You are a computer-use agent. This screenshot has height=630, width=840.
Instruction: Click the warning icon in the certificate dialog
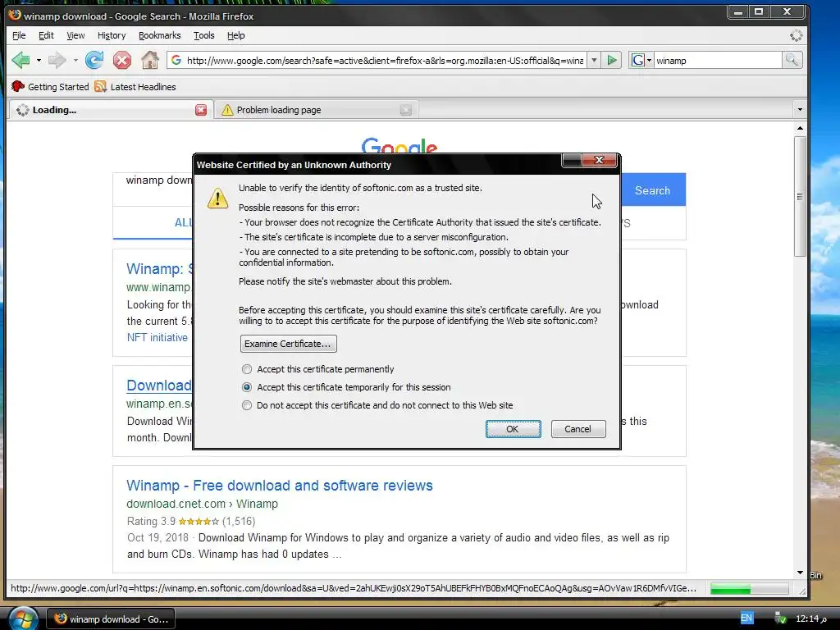[x=217, y=199]
